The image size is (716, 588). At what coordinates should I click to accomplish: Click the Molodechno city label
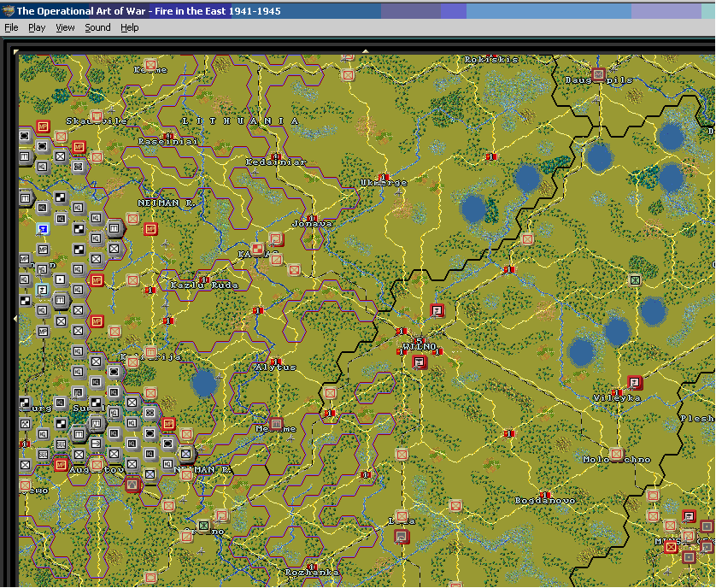point(616,460)
